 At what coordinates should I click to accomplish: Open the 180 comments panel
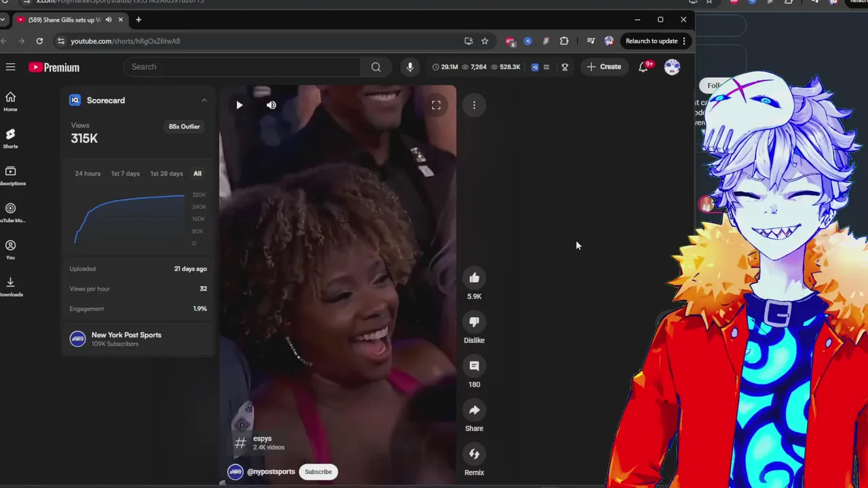click(x=474, y=366)
